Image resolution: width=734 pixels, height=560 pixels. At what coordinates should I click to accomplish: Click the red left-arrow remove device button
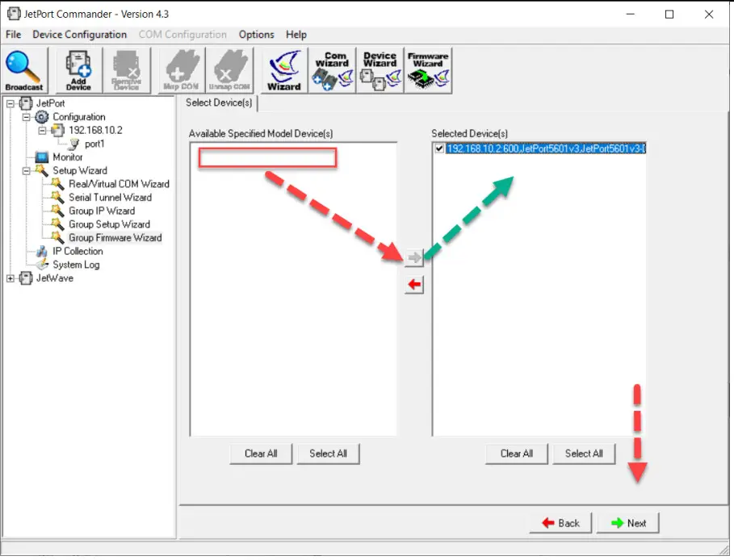414,285
